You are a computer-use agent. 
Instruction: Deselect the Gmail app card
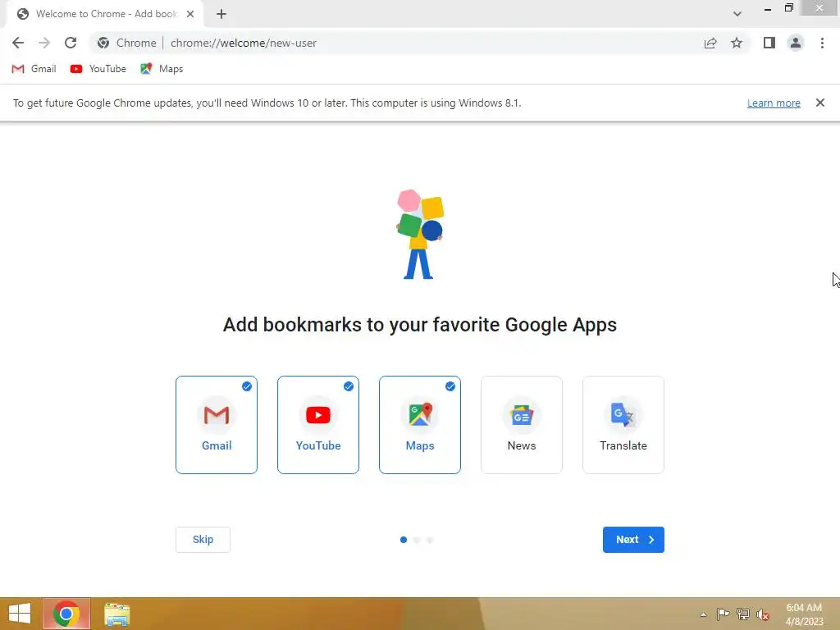point(217,425)
